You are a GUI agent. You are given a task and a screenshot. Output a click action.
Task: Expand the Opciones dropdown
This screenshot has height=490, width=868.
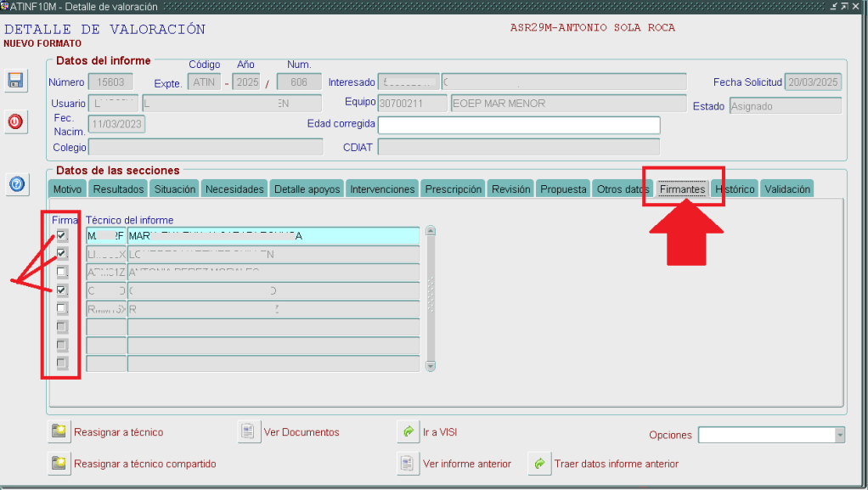[x=840, y=435]
